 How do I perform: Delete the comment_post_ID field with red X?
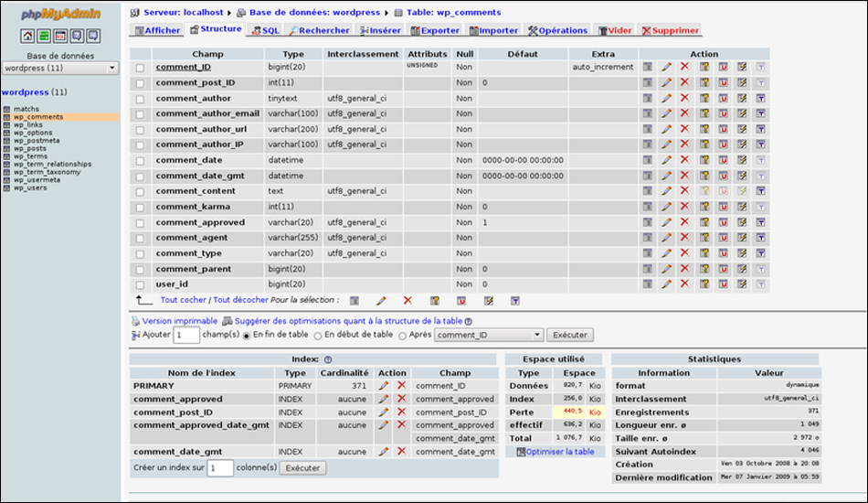[684, 82]
